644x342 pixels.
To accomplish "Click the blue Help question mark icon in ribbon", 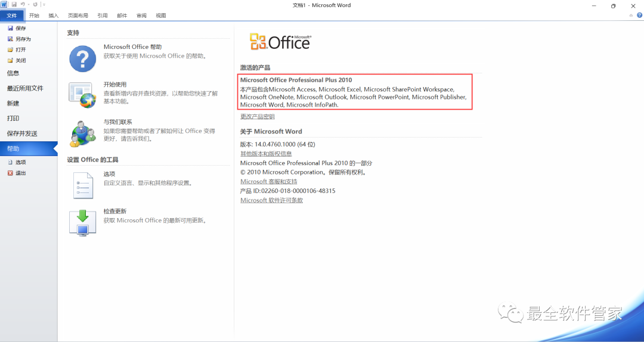I will pos(639,15).
